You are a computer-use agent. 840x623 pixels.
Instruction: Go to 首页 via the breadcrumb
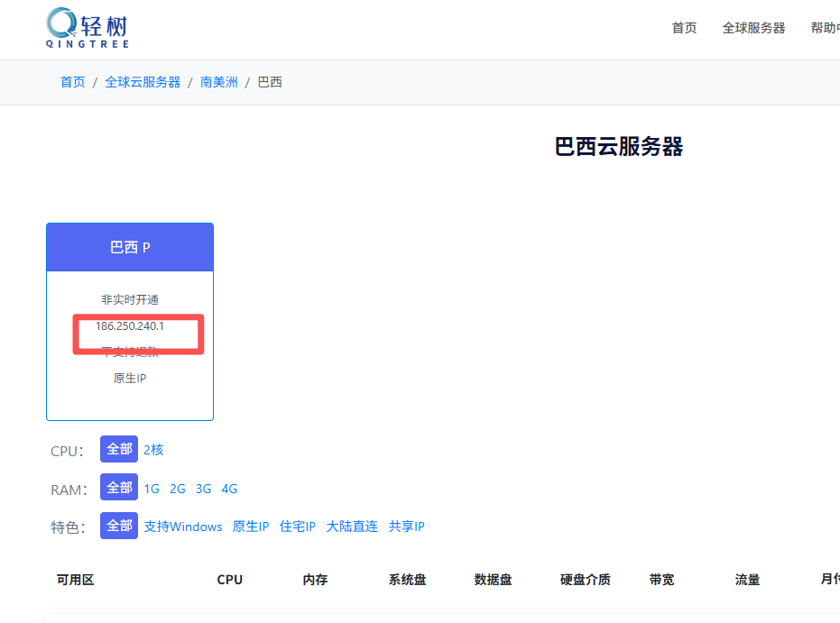(72, 82)
